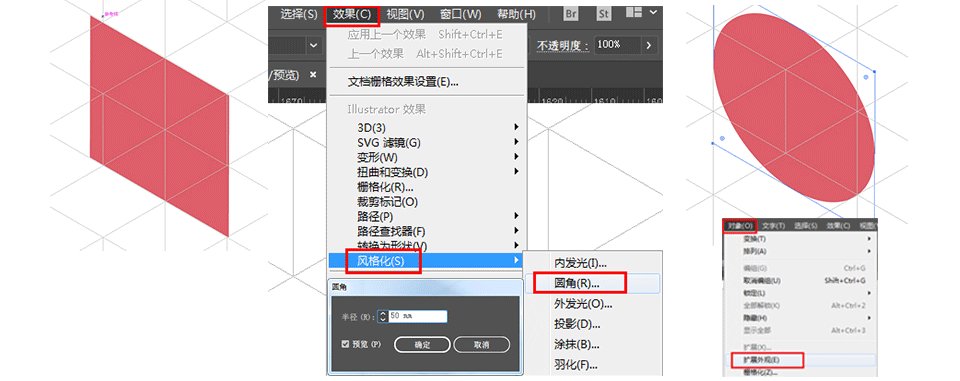
Task: Click the arrange documents layout icon
Action: click(x=634, y=12)
